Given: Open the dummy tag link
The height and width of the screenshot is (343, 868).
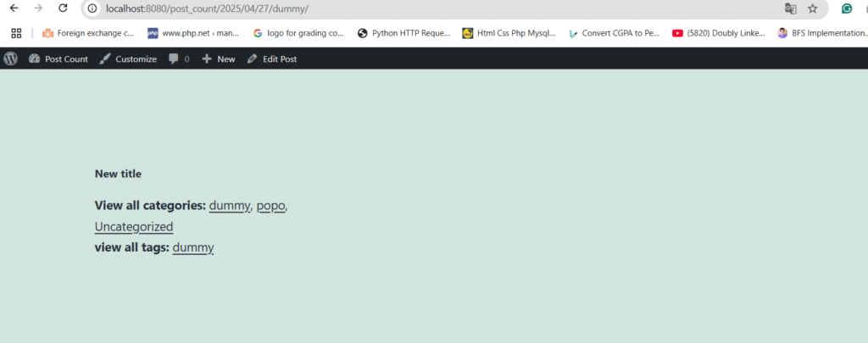Looking at the screenshot, I should [193, 248].
